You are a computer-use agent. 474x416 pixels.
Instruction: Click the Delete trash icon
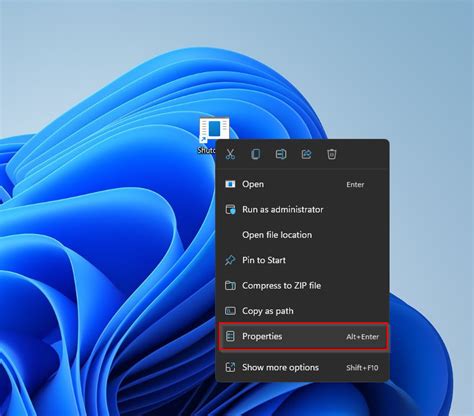click(332, 154)
